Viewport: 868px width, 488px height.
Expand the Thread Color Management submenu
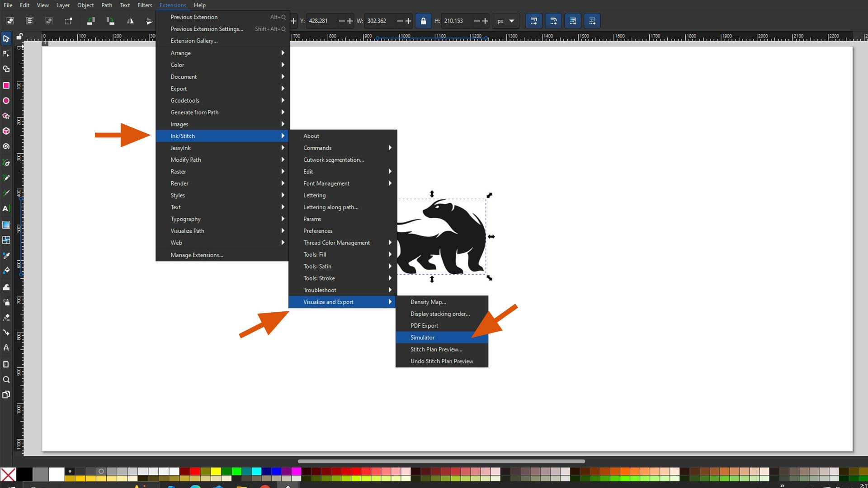pos(342,243)
